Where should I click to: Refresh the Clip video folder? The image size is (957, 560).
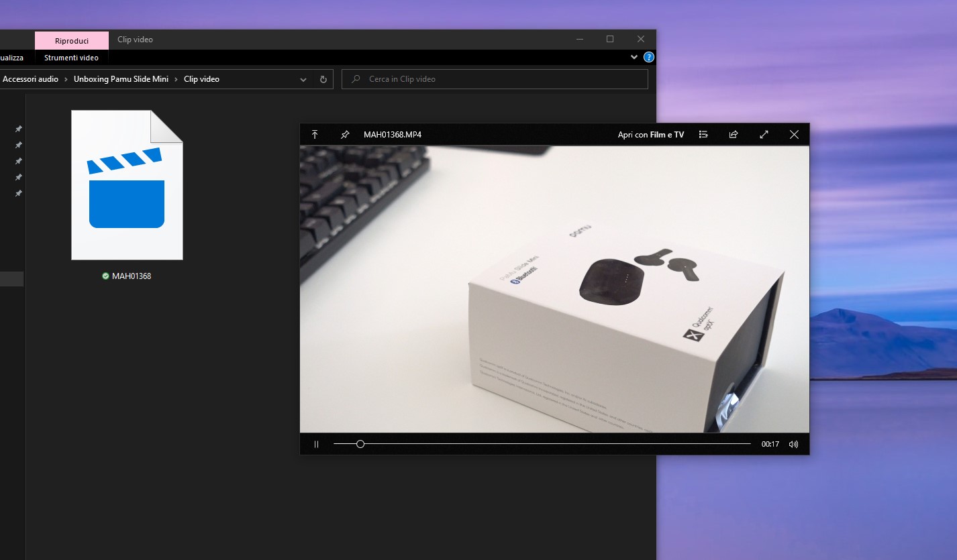coord(323,79)
